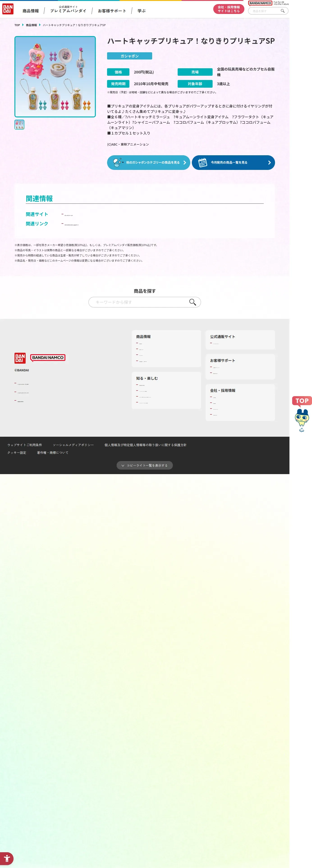Click the BANDAI logo in the footer
This screenshot has height=868, width=312.
tap(20, 358)
